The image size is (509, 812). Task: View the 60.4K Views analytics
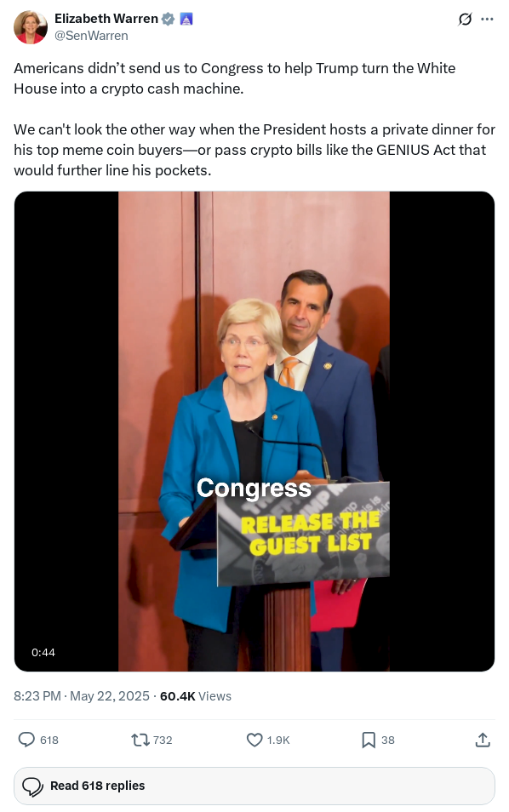point(196,696)
